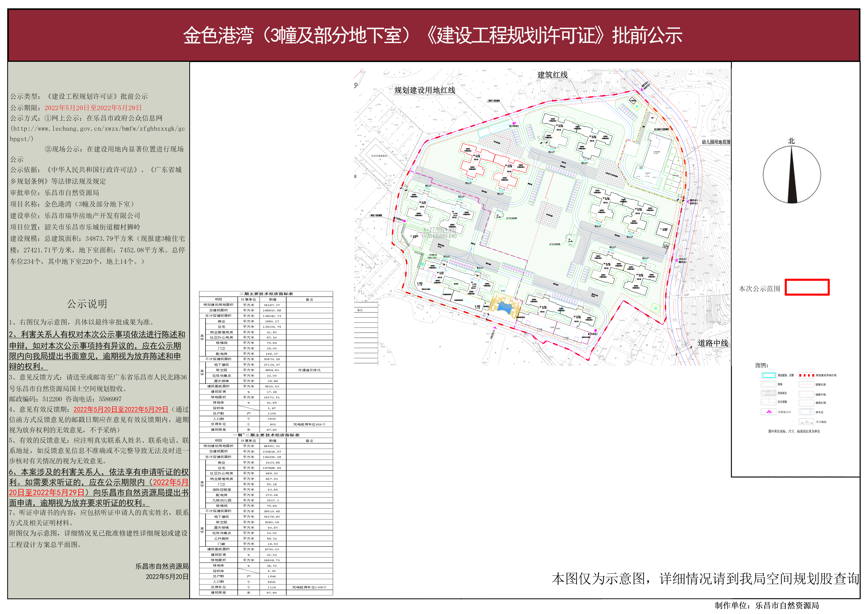Click value 194306.09 in the combined table
This screenshot has width=868, height=614.
pyautogui.click(x=272, y=457)
